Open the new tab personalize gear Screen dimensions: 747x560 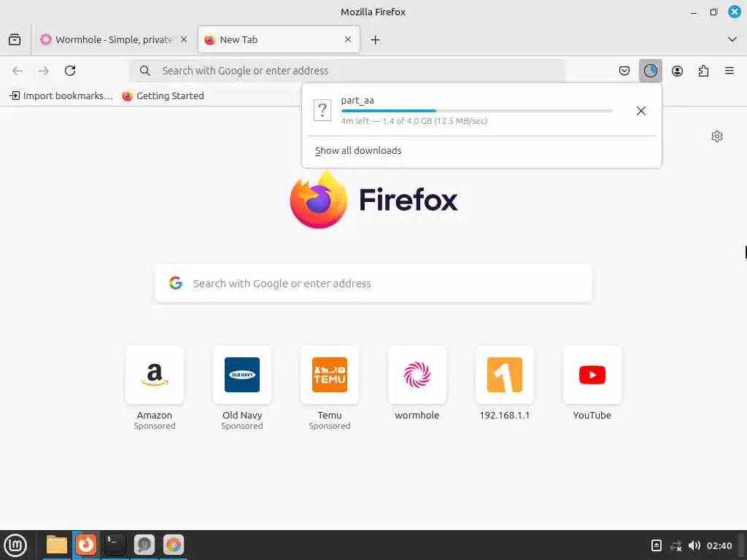(x=717, y=136)
